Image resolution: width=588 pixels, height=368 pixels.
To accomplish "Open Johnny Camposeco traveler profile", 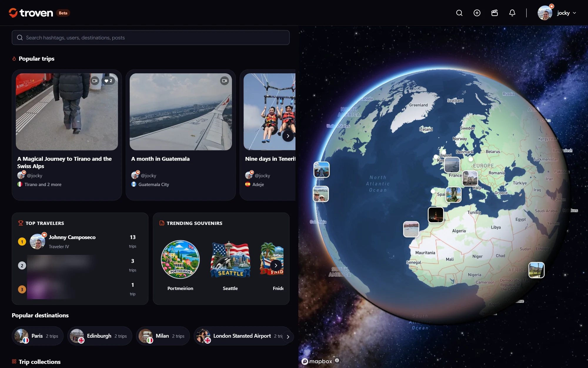I will (72, 237).
